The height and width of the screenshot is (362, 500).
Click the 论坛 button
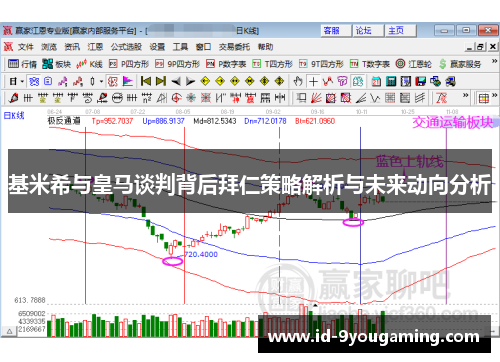tap(368, 31)
